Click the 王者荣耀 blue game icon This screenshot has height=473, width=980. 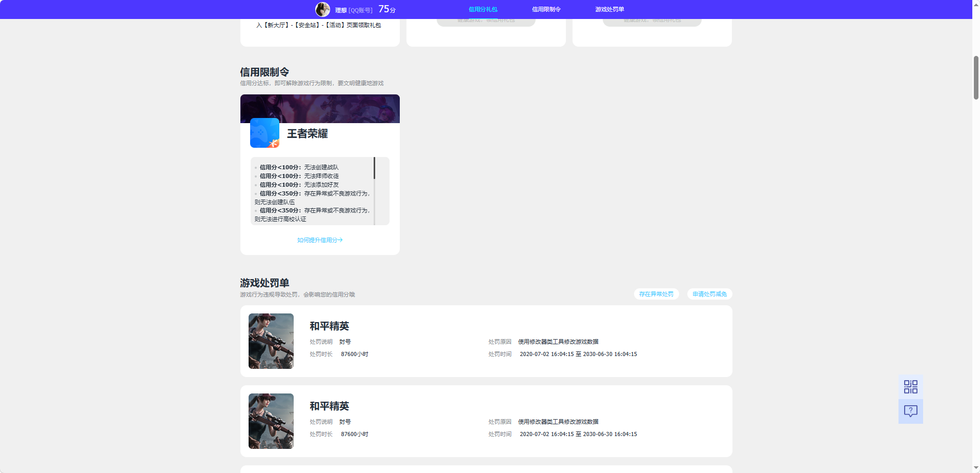264,133
